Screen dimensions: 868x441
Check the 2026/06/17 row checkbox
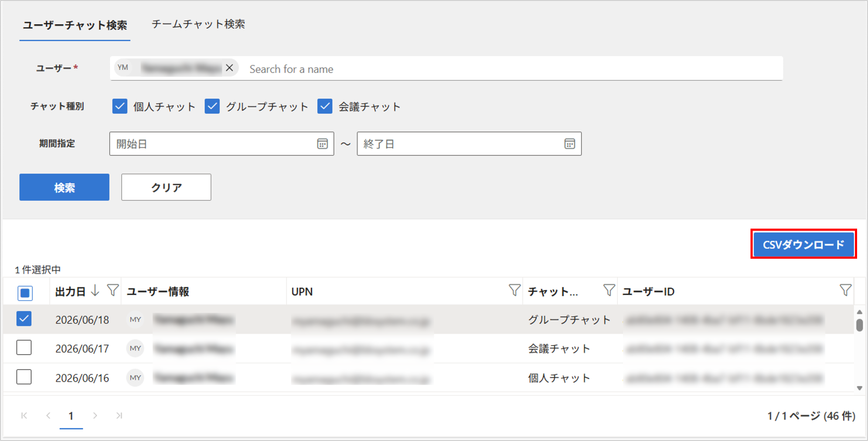click(24, 348)
